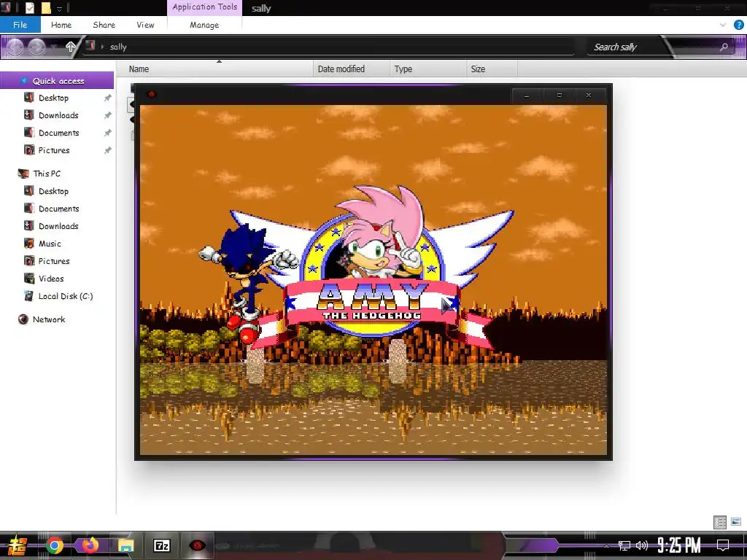This screenshot has height=560, width=747.
Task: Launch Firefox from taskbar
Action: 90,545
